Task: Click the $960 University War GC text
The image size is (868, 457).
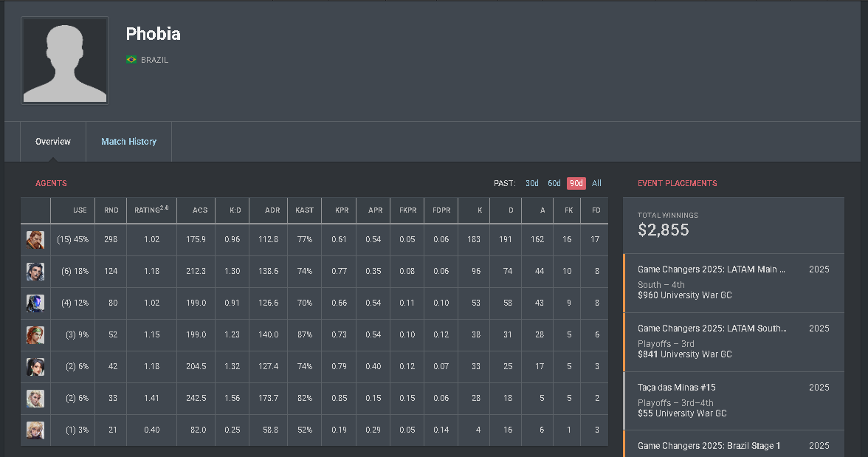Action: coord(685,295)
